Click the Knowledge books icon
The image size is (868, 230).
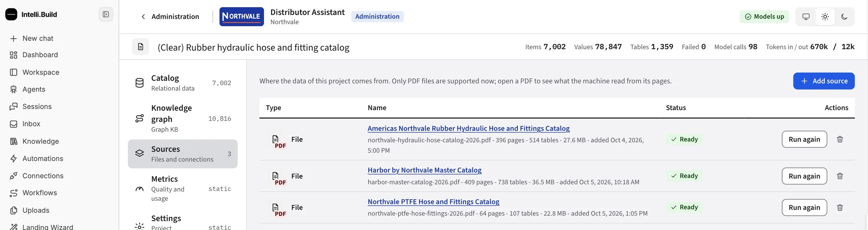[x=13, y=141]
